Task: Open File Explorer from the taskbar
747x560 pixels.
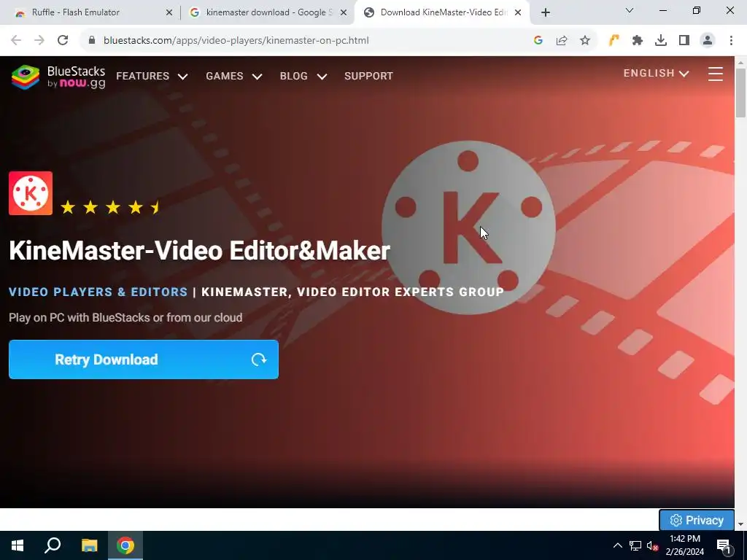Action: tap(89, 545)
